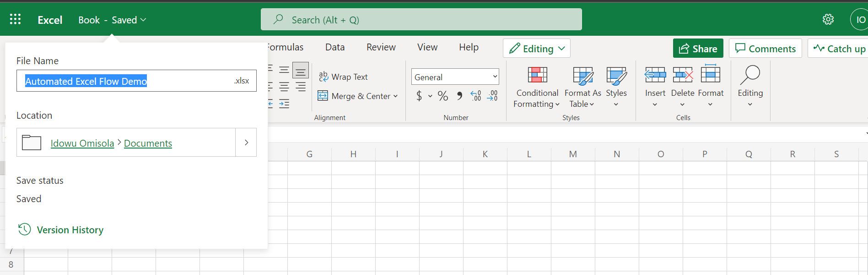The height and width of the screenshot is (275, 868).
Task: Open the Documents folder link
Action: 148,143
